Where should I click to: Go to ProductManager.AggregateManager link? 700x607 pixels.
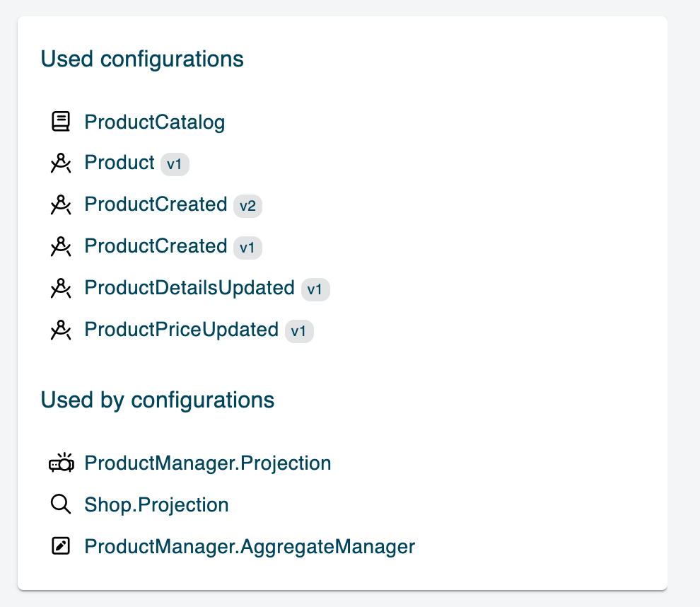pos(249,546)
